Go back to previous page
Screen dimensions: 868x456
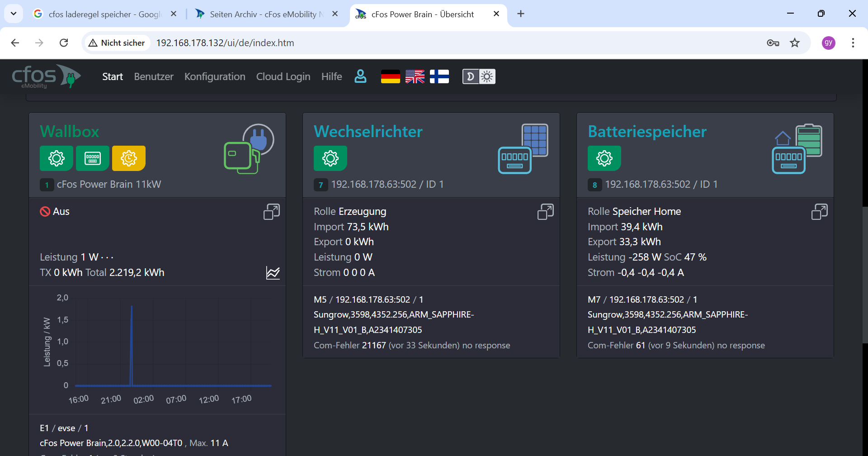(x=15, y=43)
